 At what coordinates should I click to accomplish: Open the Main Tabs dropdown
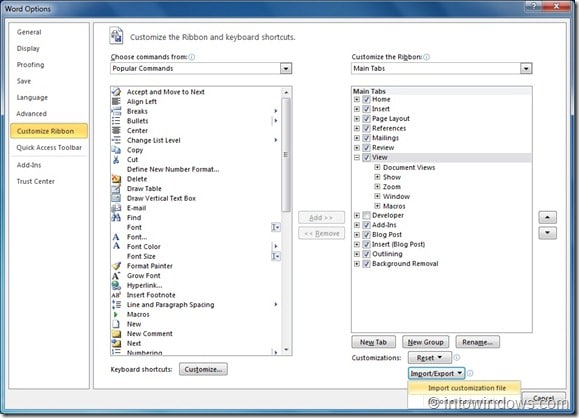tap(526, 68)
